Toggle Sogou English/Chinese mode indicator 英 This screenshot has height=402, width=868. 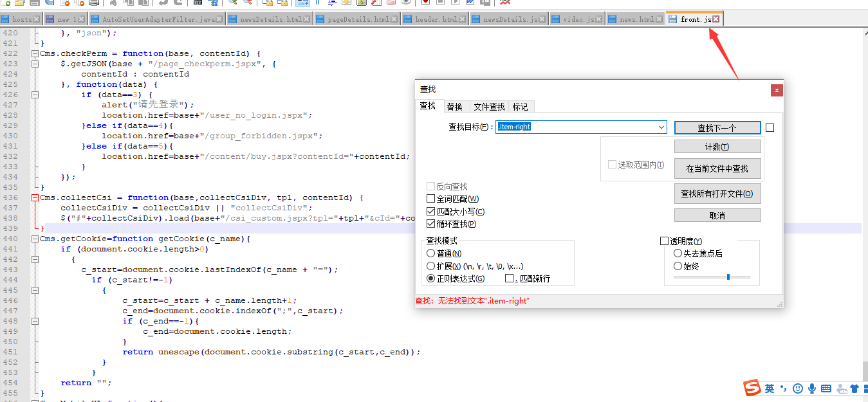[770, 388]
